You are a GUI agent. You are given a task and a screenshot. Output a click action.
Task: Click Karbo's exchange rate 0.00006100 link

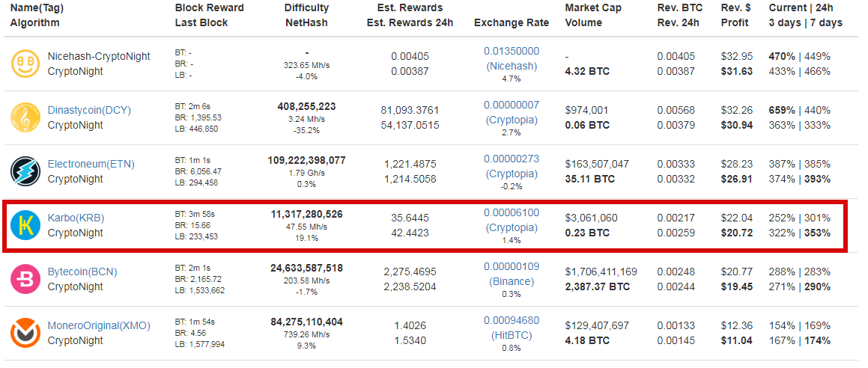(x=512, y=212)
